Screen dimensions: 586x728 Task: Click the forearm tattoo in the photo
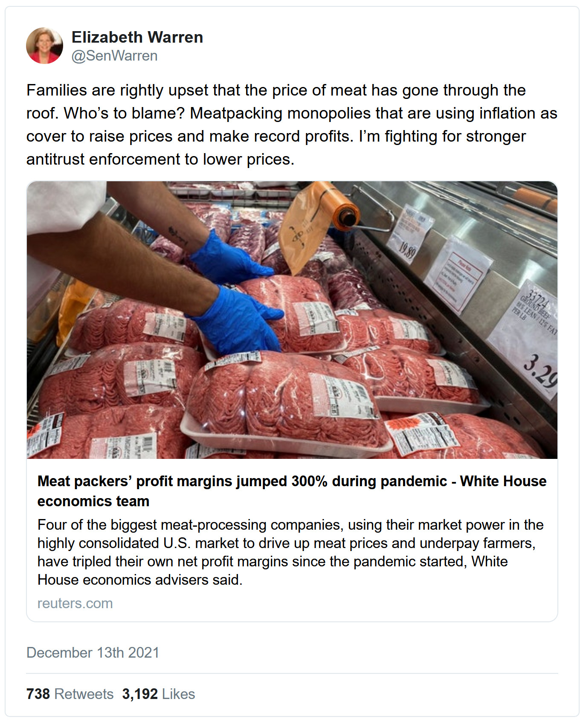(178, 235)
